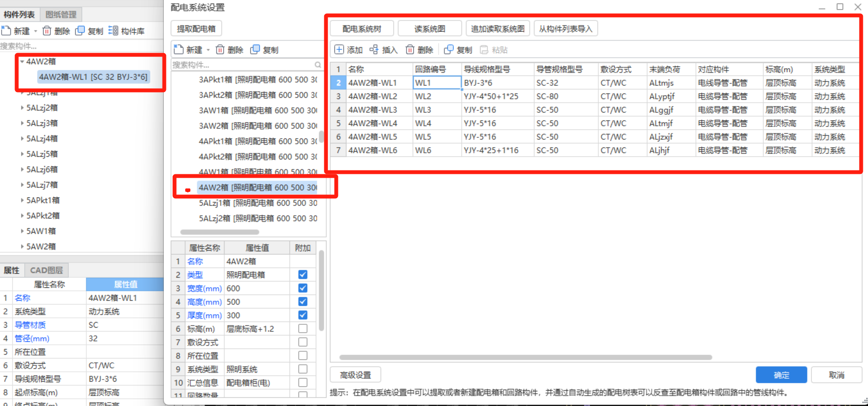Image resolution: width=868 pixels, height=406 pixels.
Task: Open dropdown arrow next to 新建 in component list
Action: click(36, 31)
